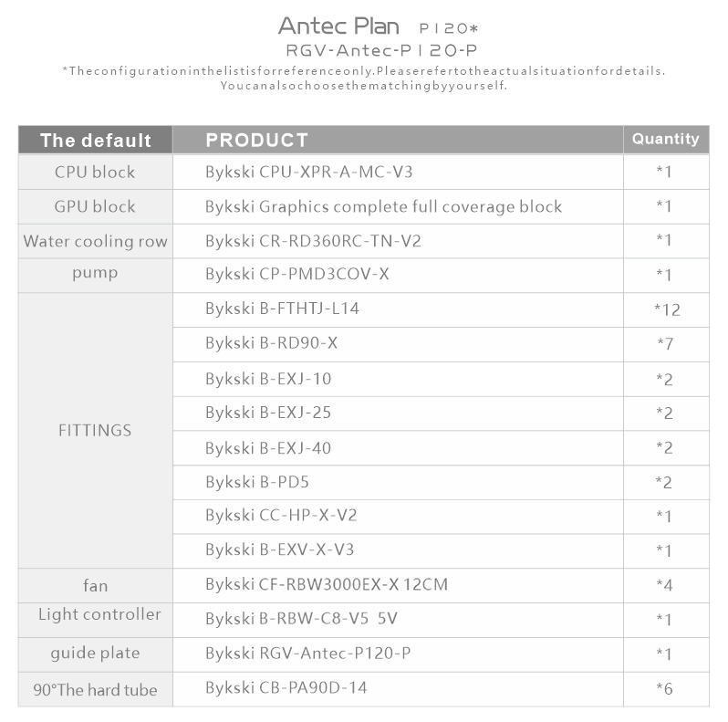Click the Bykski B-RBW-C8-V5 5V controller entry
Screen dimensions: 728x722
coord(301,619)
